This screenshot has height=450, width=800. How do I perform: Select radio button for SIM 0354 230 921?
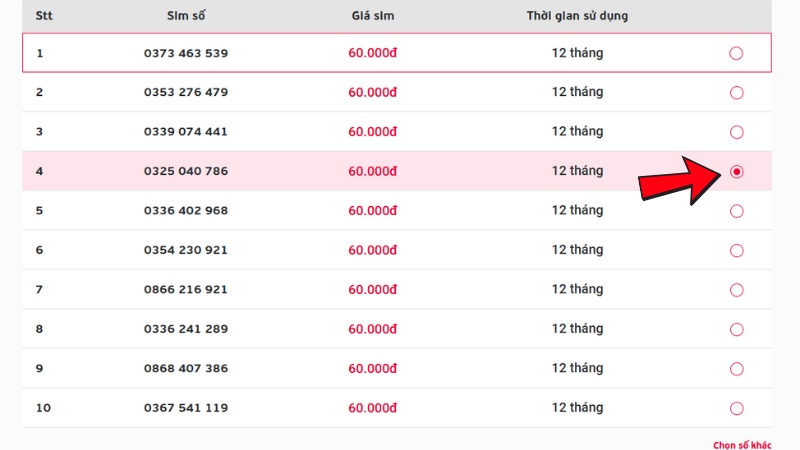pyautogui.click(x=736, y=251)
